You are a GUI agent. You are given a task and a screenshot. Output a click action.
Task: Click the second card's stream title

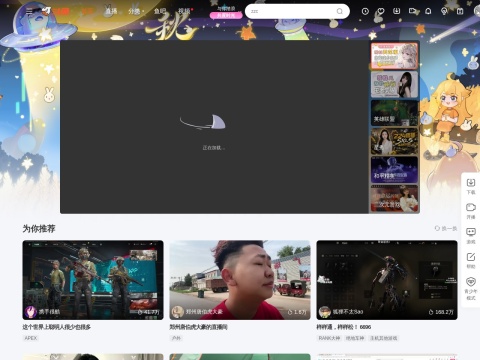199,327
